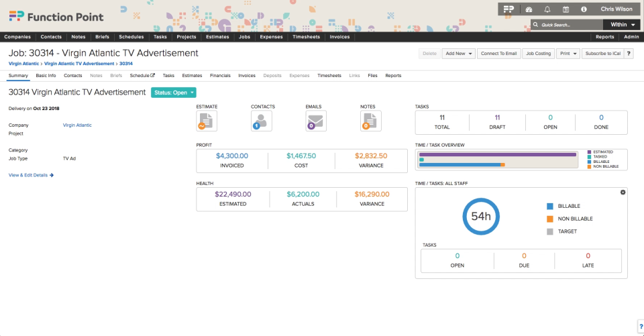Click the 30314 breadcrumb link
This screenshot has width=644, height=336.
126,64
